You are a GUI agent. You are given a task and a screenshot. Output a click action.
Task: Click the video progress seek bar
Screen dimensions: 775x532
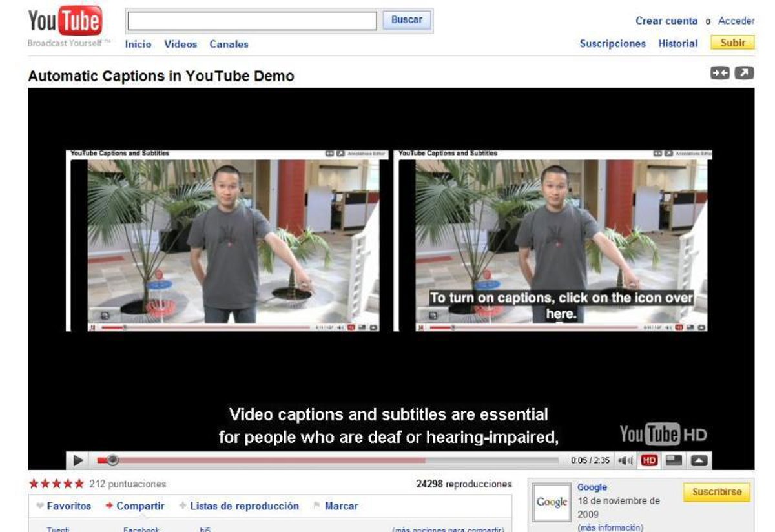click(323, 460)
